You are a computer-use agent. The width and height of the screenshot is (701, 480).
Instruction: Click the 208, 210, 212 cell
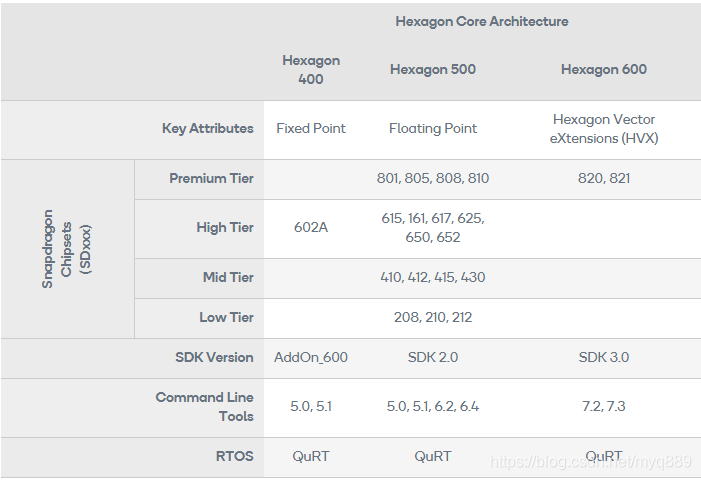click(x=433, y=317)
